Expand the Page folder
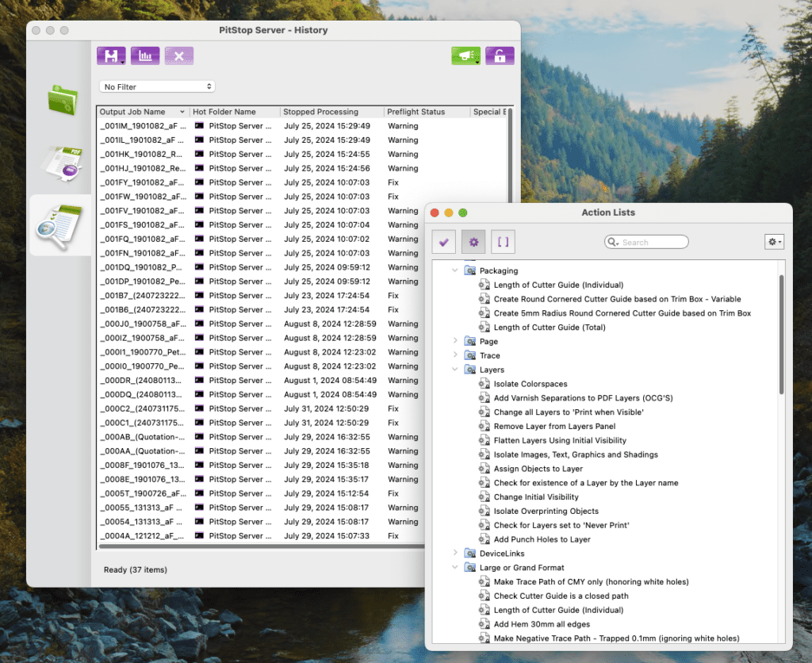This screenshot has width=812, height=663. (x=454, y=341)
